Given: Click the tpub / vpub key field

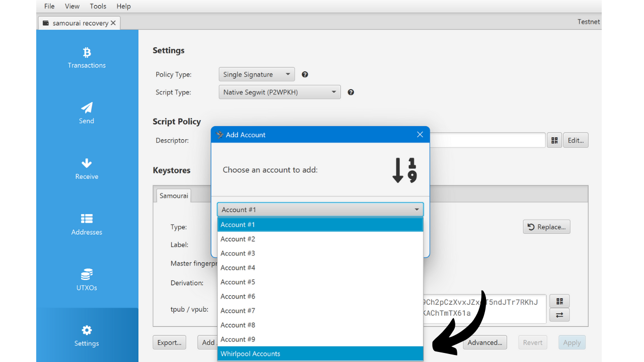Looking at the screenshot, I should pyautogui.click(x=485, y=309).
